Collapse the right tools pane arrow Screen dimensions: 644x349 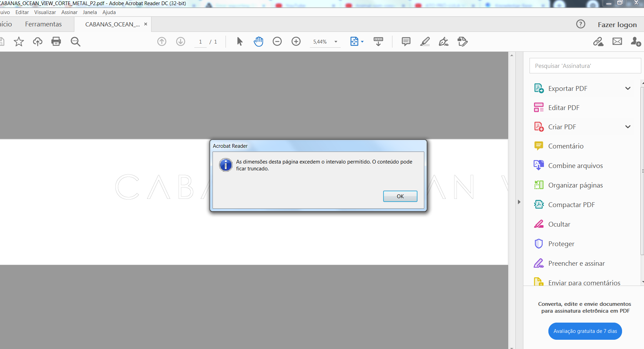click(x=519, y=202)
